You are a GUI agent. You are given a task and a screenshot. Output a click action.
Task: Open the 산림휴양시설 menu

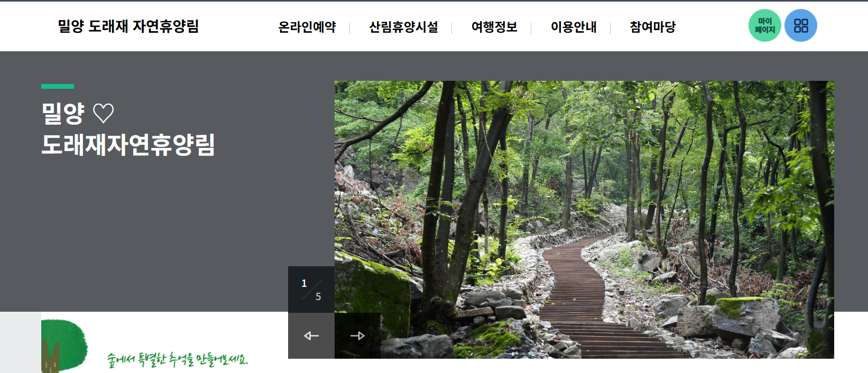coord(403,27)
